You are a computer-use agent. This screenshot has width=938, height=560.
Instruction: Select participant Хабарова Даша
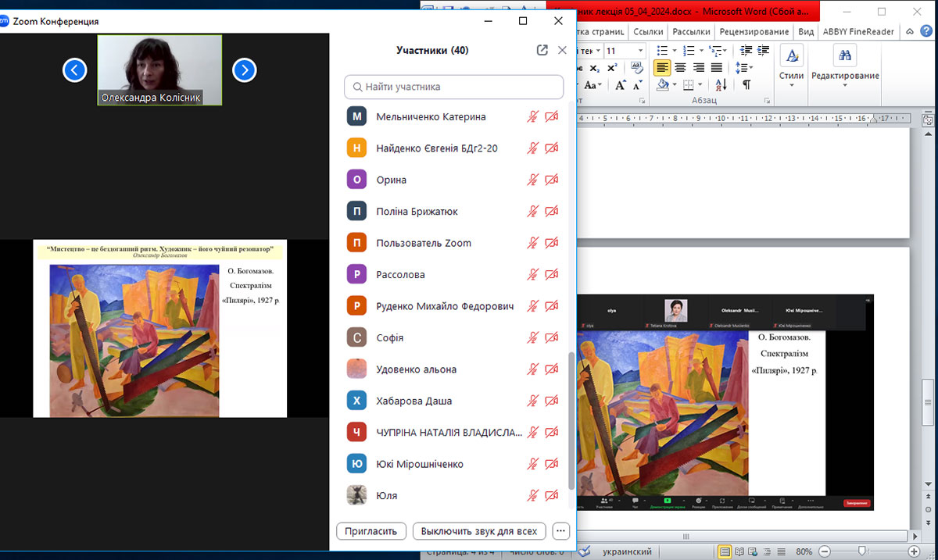click(x=454, y=401)
